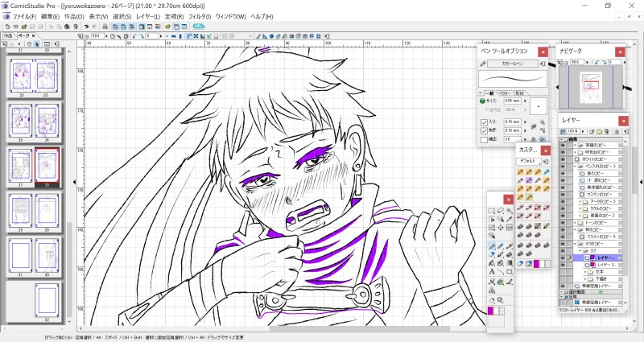Open the 編集(E) menu
644x342 pixels.
pyautogui.click(x=50, y=17)
